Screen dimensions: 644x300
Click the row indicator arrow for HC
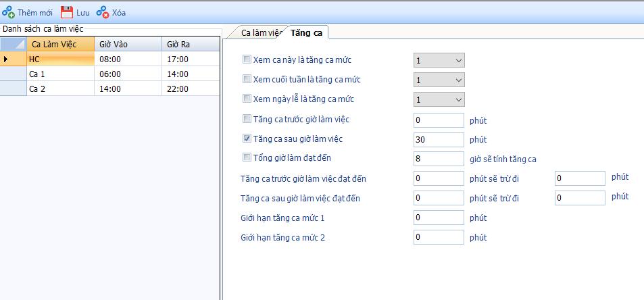[x=7, y=59]
